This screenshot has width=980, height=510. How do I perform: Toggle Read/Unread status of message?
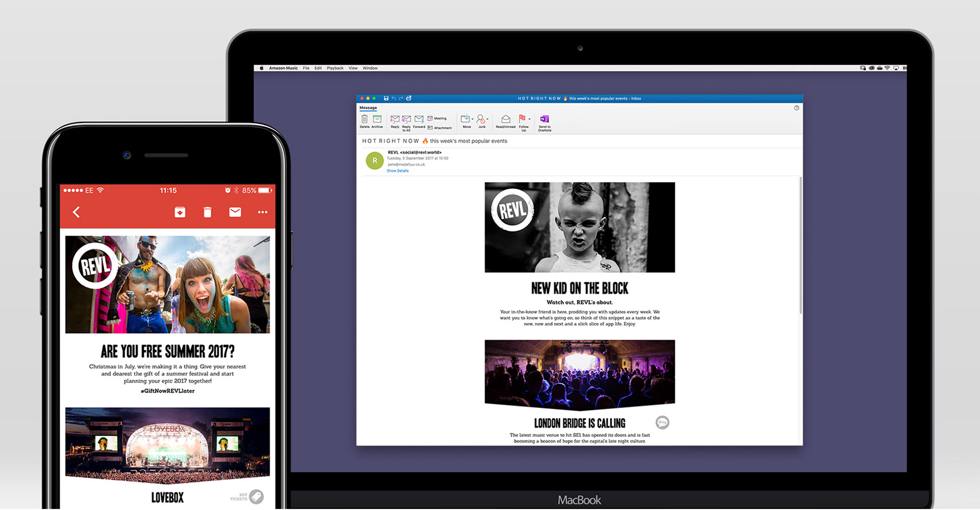[505, 121]
